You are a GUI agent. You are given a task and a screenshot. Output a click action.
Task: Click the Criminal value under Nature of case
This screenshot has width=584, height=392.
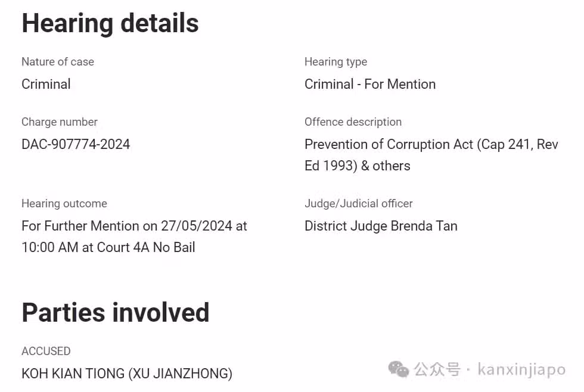tap(46, 84)
